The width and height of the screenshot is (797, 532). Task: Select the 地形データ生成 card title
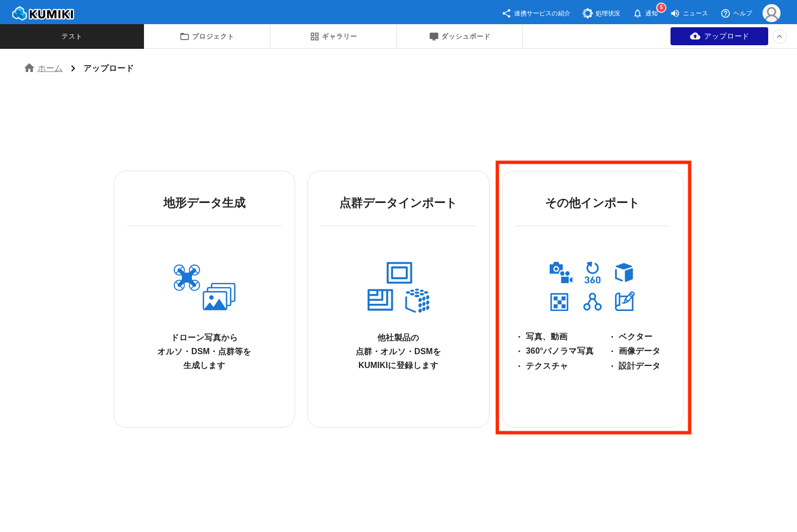(x=204, y=203)
